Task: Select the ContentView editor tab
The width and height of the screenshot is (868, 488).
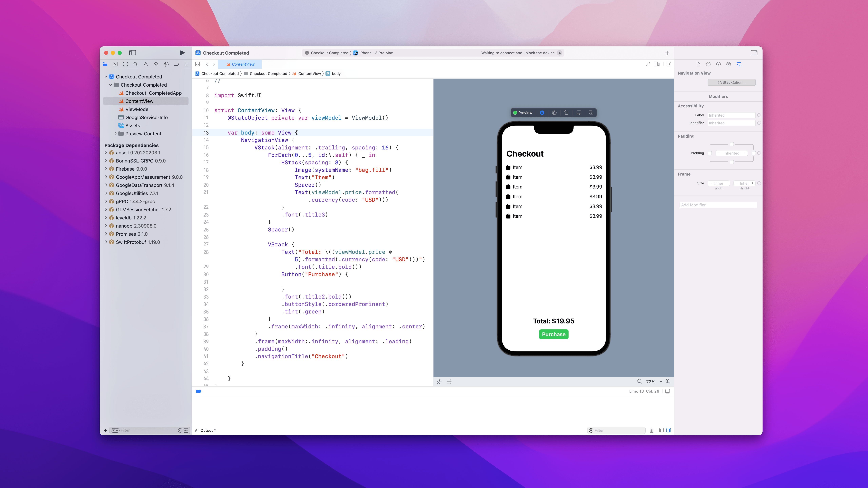Action: click(x=240, y=64)
